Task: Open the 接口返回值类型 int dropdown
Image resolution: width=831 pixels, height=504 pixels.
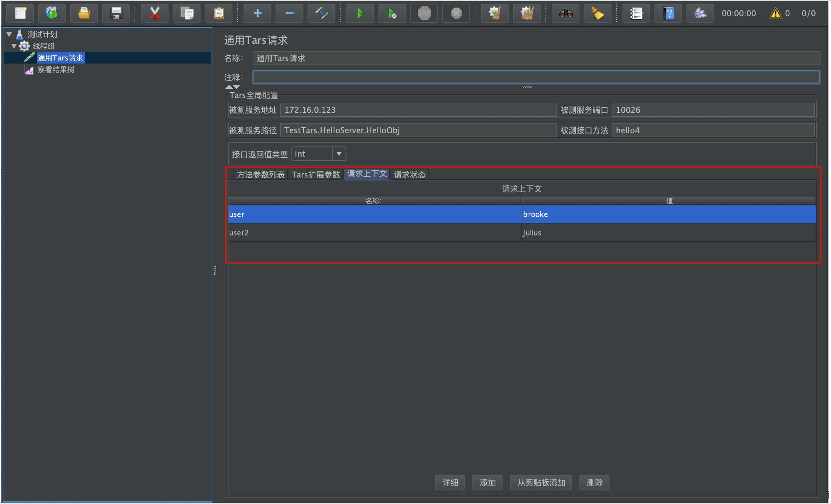Action: pos(339,154)
